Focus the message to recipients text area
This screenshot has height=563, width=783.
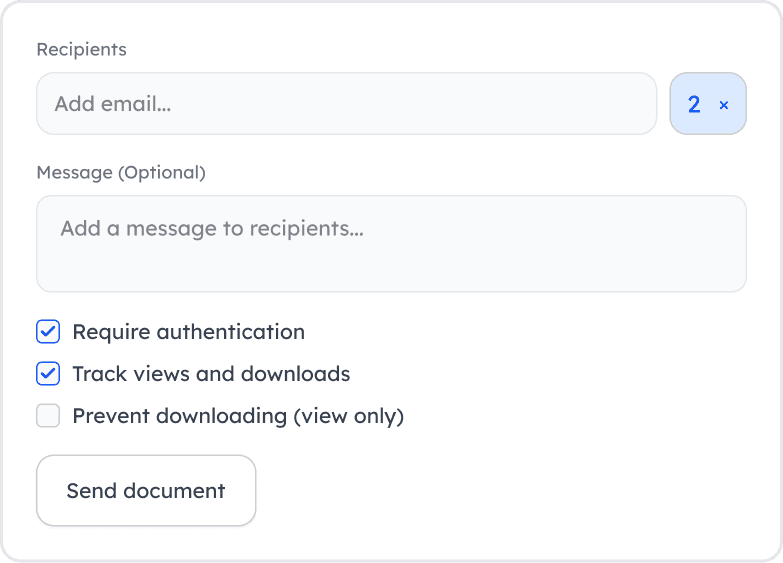(x=391, y=243)
